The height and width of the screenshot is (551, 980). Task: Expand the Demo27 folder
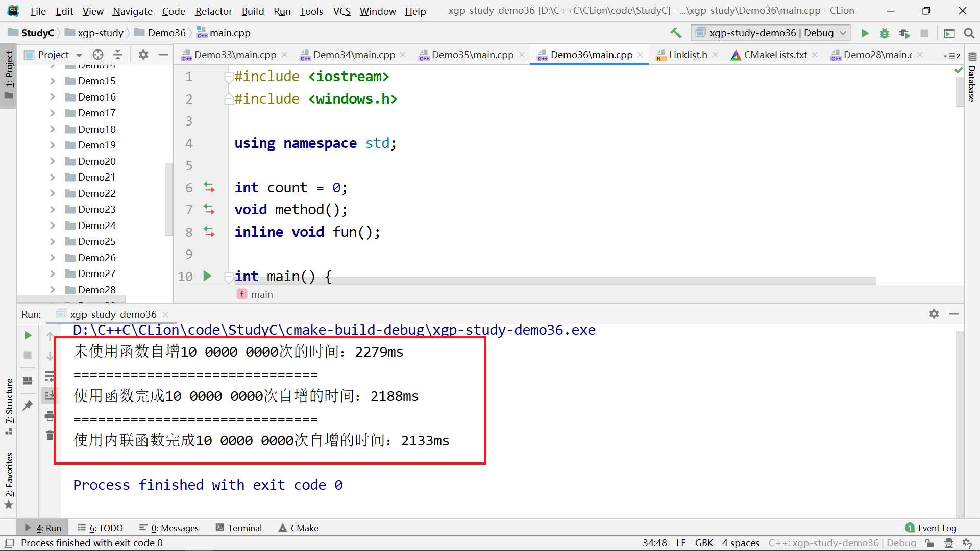click(53, 273)
